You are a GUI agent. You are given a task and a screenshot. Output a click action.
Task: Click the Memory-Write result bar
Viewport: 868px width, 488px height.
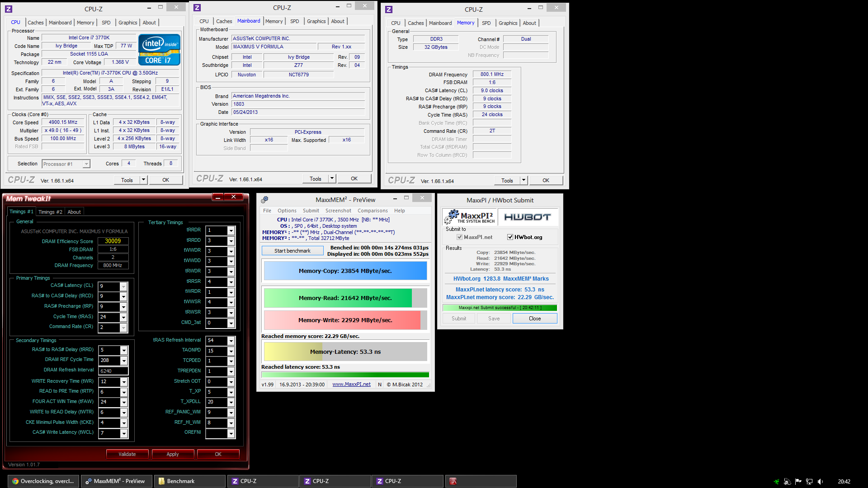345,320
